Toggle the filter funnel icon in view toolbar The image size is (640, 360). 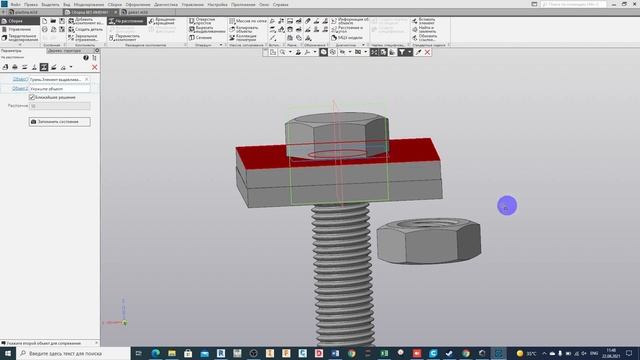402,52
